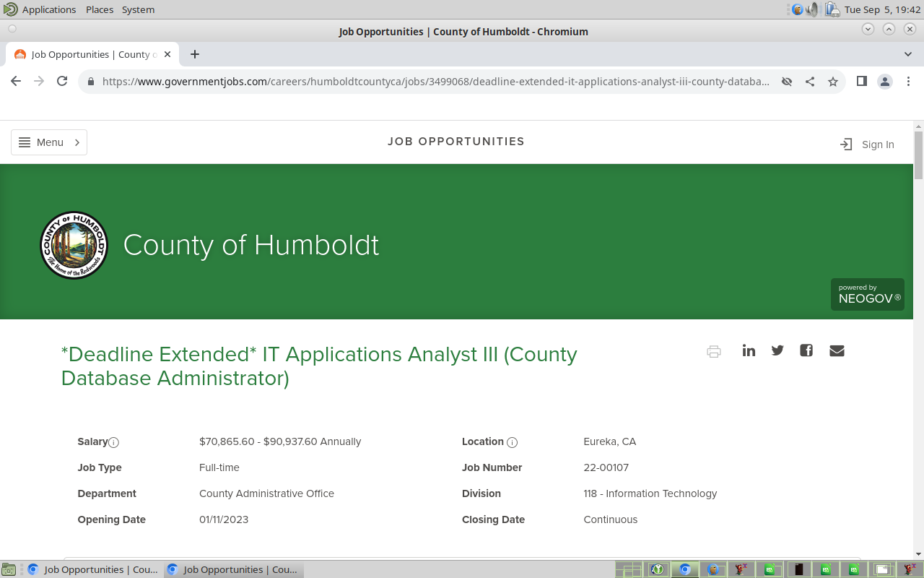This screenshot has height=578, width=924.
Task: Click the battery power tray icon
Action: [832, 9]
